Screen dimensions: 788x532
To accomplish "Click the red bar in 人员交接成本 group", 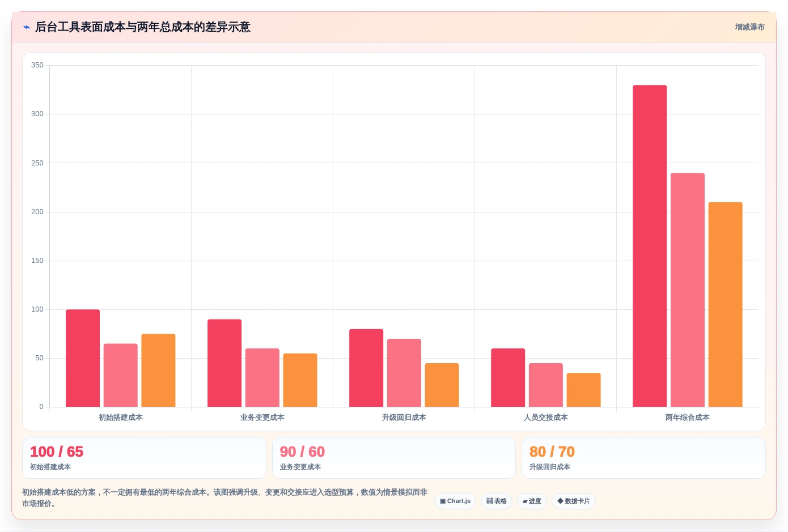I will pyautogui.click(x=508, y=377).
